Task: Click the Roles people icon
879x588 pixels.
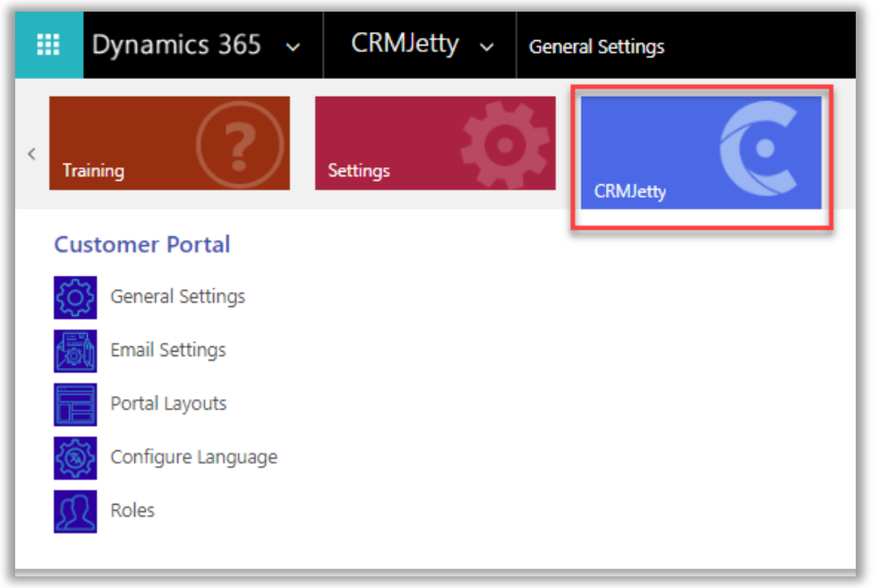Action: tap(75, 512)
